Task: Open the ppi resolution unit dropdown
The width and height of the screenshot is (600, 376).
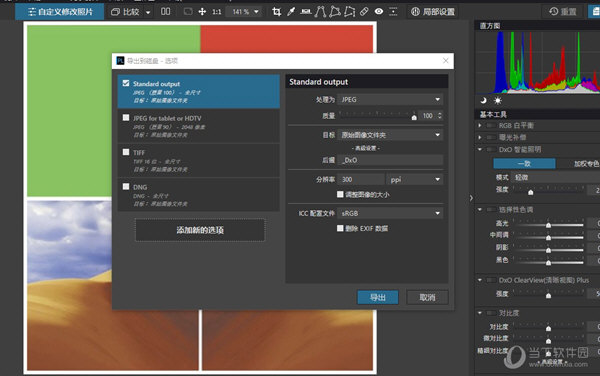Action: coord(415,179)
